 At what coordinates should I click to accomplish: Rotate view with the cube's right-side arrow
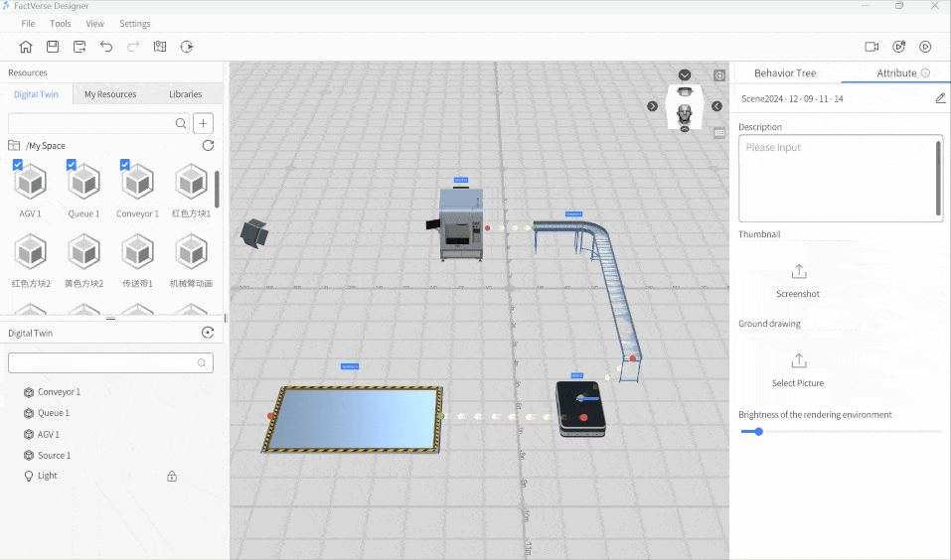pos(716,106)
